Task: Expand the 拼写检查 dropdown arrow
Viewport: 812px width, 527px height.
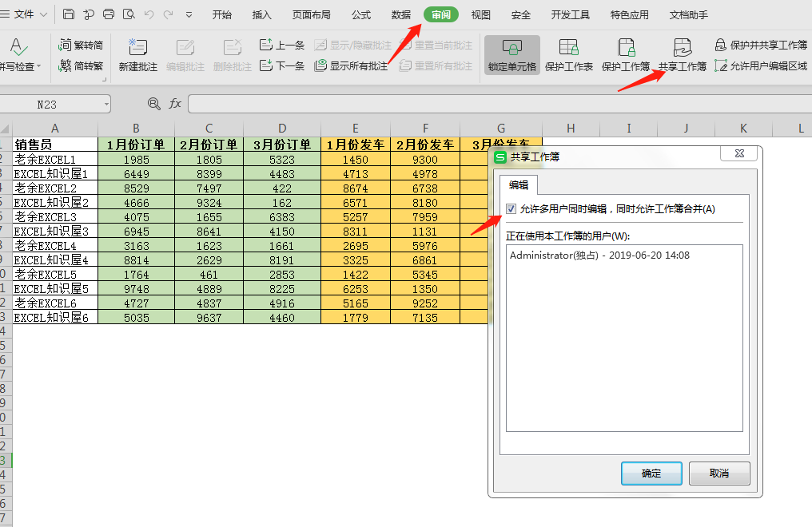Action: coord(39,67)
